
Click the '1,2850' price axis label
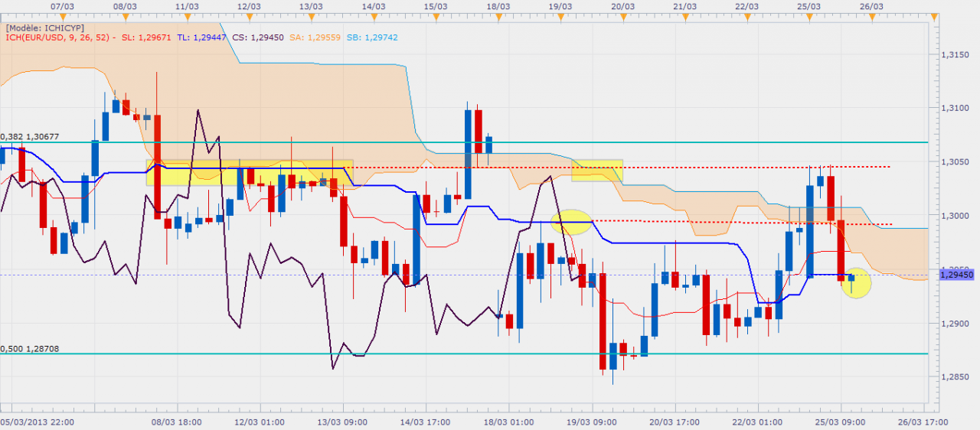click(x=955, y=377)
